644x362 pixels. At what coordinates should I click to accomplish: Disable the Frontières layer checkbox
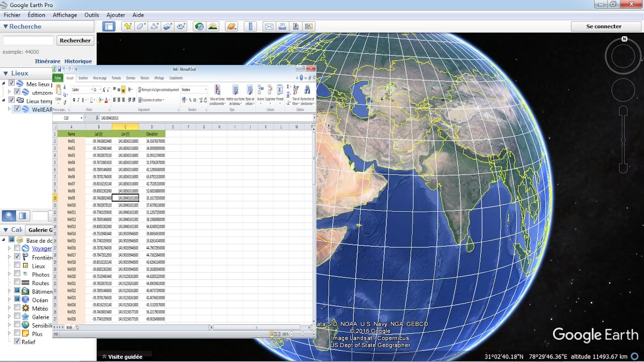tap(17, 257)
